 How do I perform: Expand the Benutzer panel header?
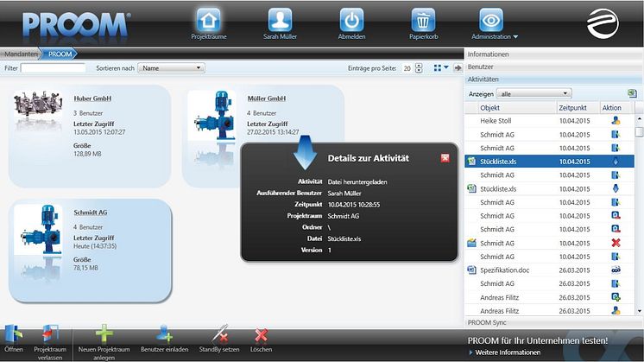553,67
